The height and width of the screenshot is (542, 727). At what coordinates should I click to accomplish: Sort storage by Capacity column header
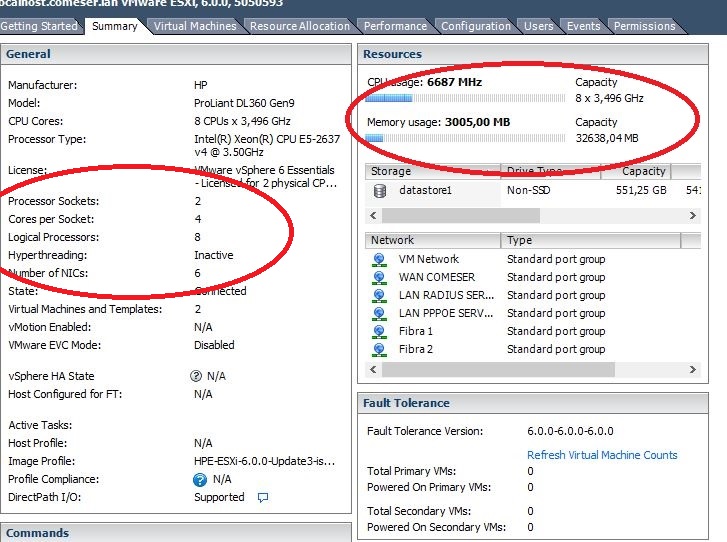coord(636,171)
